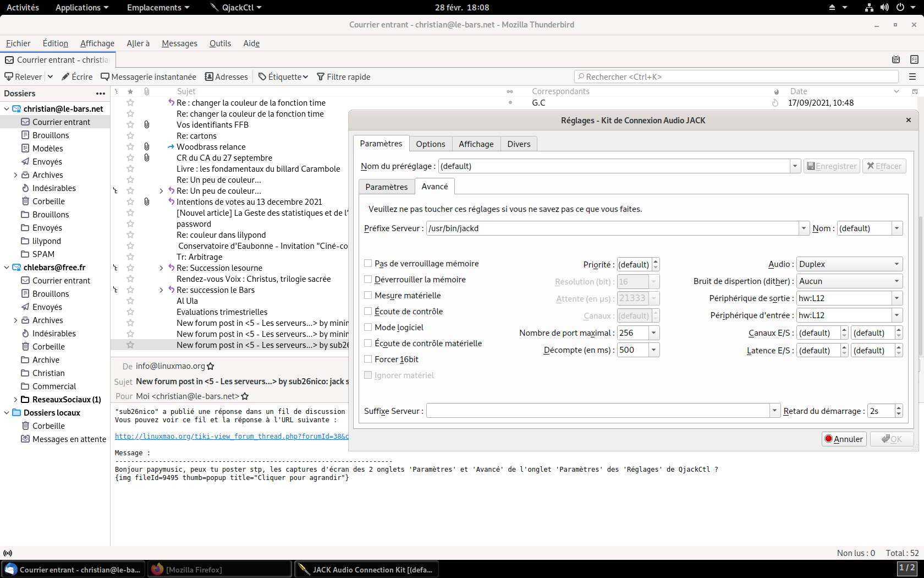Star the 'Woodbrass relance' message
Screen dimensions: 924x578
pyautogui.click(x=130, y=146)
